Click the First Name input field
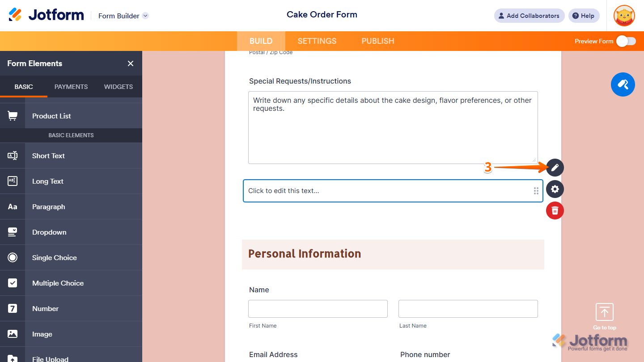The width and height of the screenshot is (644, 362). click(318, 308)
